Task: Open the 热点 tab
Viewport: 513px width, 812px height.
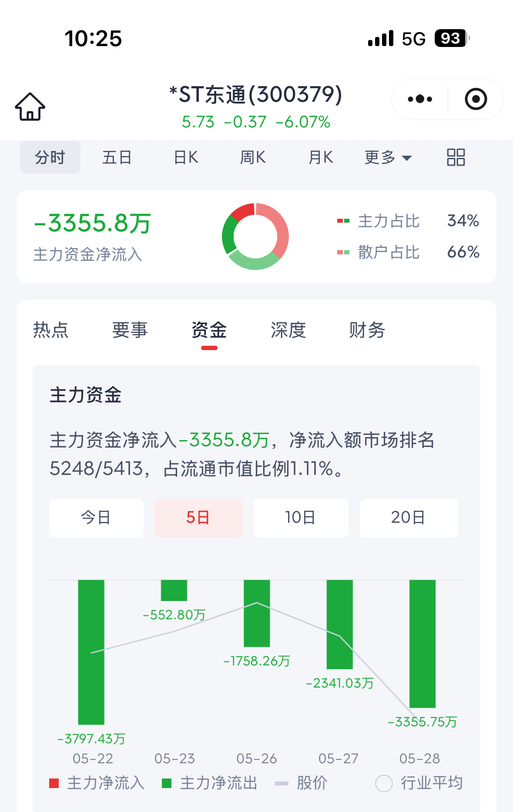Action: [x=51, y=330]
